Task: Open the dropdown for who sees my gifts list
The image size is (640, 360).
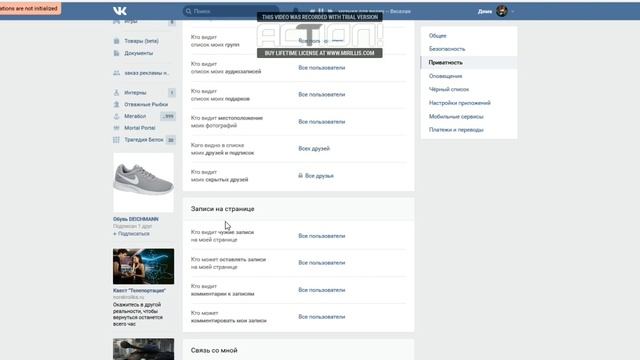Action: point(322,95)
